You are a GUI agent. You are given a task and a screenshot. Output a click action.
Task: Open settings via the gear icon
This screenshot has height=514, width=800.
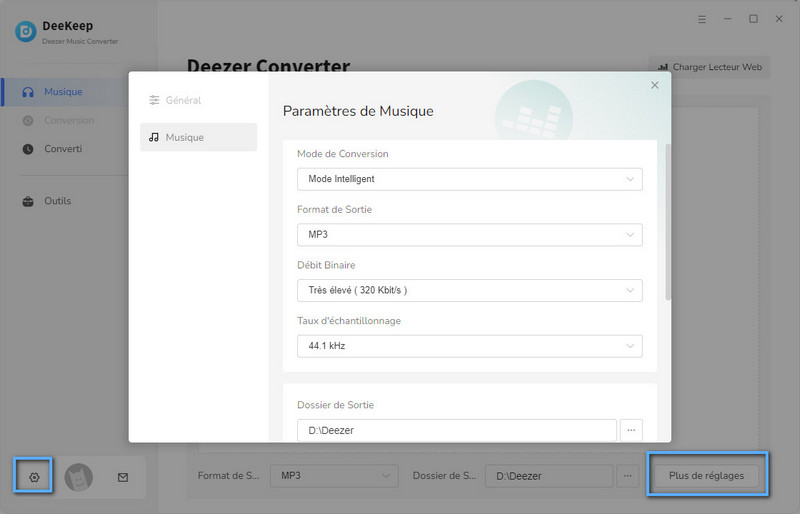point(34,477)
